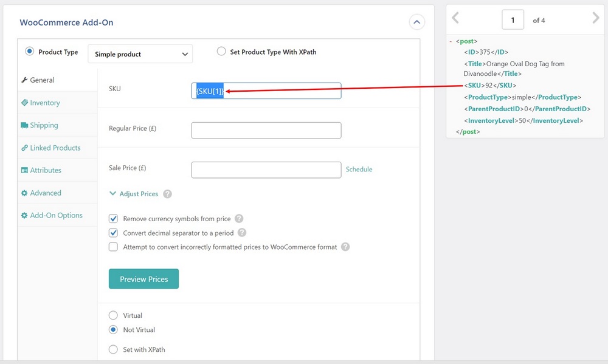Image resolution: width=608 pixels, height=364 pixels.
Task: Click inside the Regular Price field
Action: pyautogui.click(x=266, y=130)
